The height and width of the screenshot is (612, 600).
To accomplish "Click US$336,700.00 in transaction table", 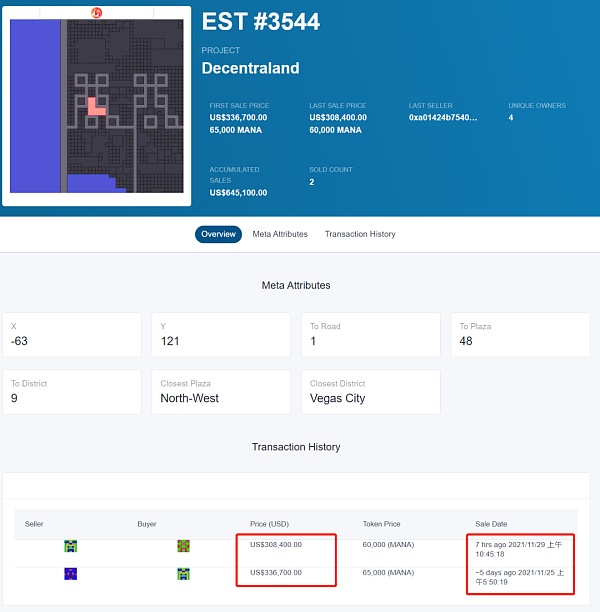I will (276, 573).
